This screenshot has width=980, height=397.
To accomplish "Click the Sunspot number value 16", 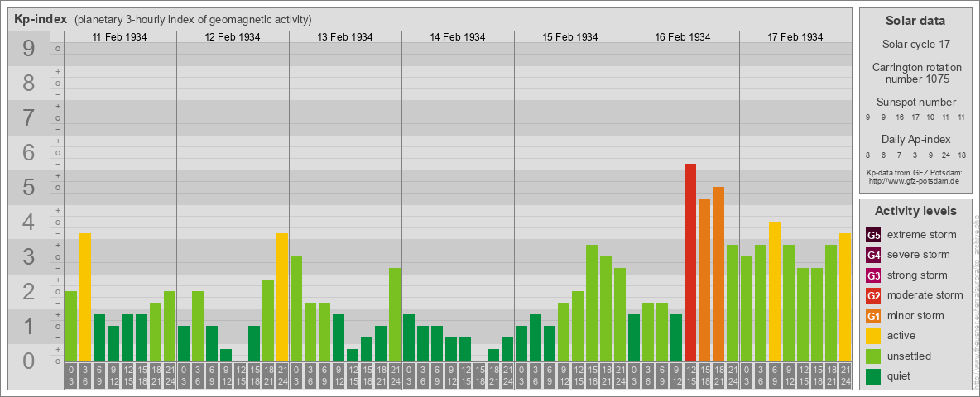I will click(900, 117).
